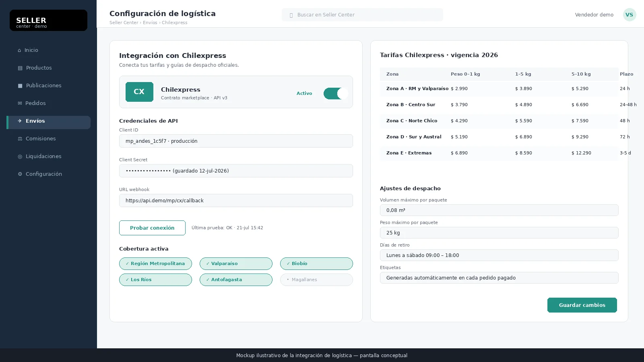Image resolution: width=644 pixels, height=362 pixels.
Task: Click the Plazo column header
Action: 627,74
